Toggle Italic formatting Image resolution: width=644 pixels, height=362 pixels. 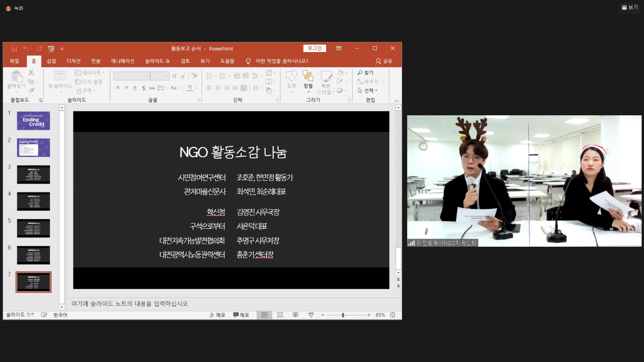(x=126, y=88)
